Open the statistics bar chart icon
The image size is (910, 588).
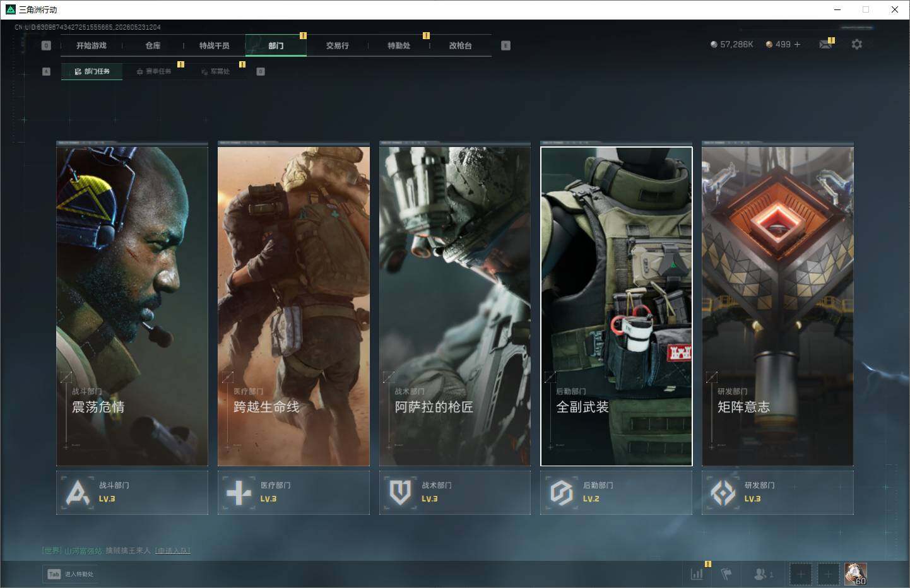697,574
